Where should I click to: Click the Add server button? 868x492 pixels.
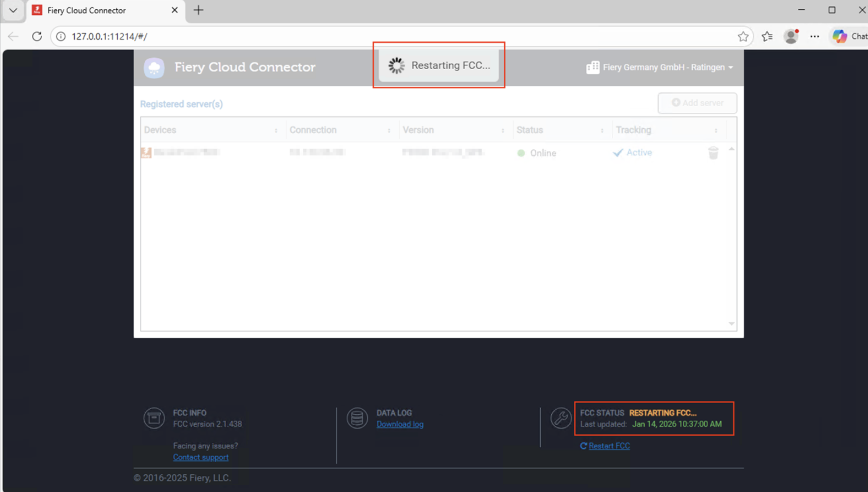[x=697, y=103]
